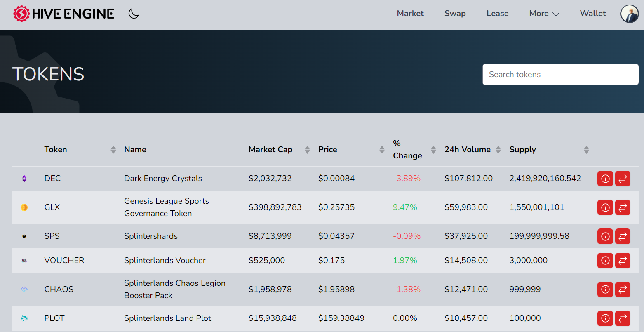The width and height of the screenshot is (644, 332).
Task: Click the CHAOS token logo
Action: point(24,290)
